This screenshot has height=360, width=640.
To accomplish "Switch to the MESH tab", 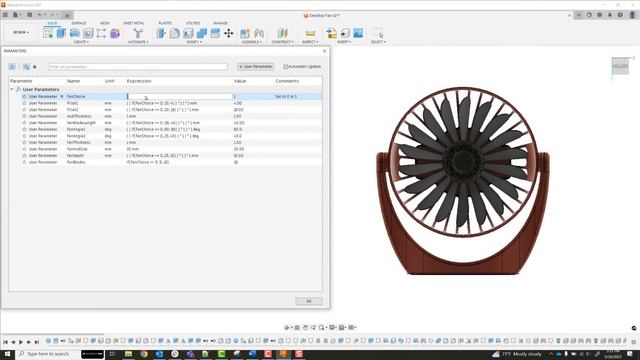I will tap(104, 23).
